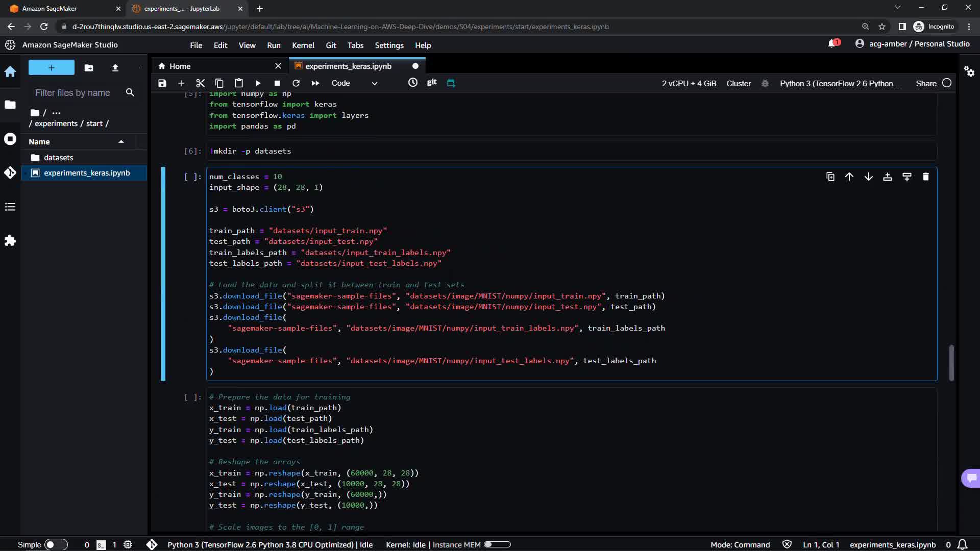Click the Cluster button in the toolbar
Image resolution: width=980 pixels, height=551 pixels.
pos(739,84)
